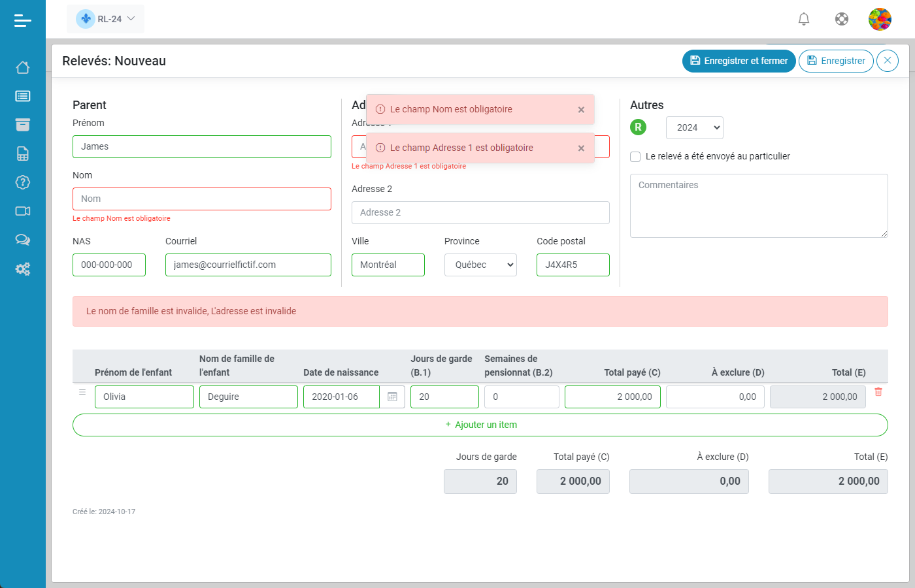This screenshot has height=588, width=915.
Task: Open the help question mark sidebar icon
Action: [23, 182]
